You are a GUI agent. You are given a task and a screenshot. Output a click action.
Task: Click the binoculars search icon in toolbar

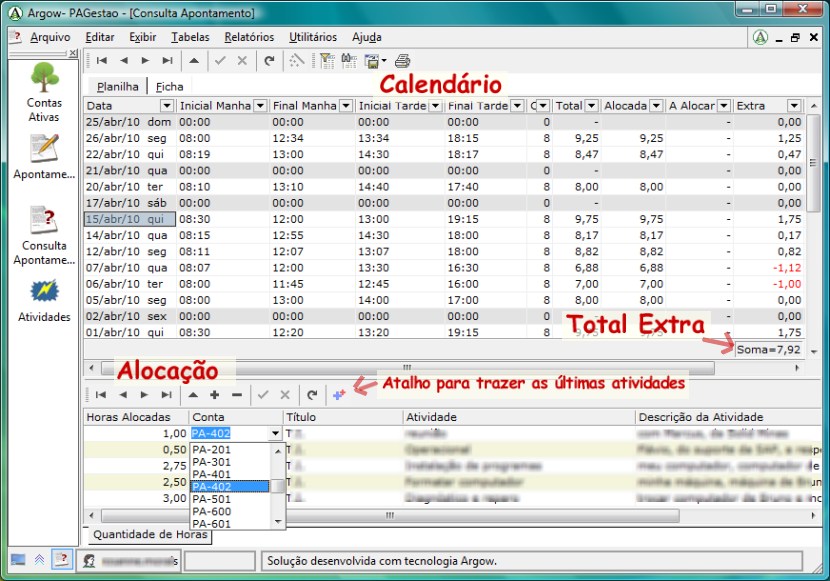(x=349, y=61)
